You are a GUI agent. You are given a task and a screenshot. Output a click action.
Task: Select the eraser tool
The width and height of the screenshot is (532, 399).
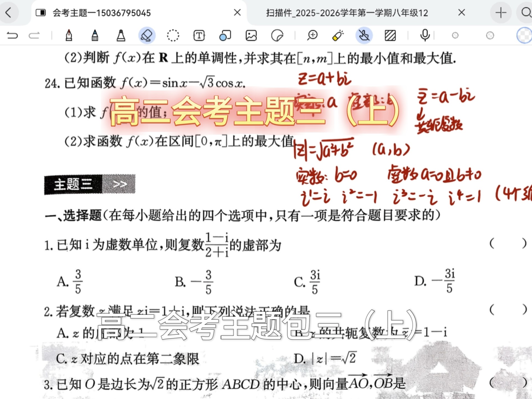[x=147, y=35]
